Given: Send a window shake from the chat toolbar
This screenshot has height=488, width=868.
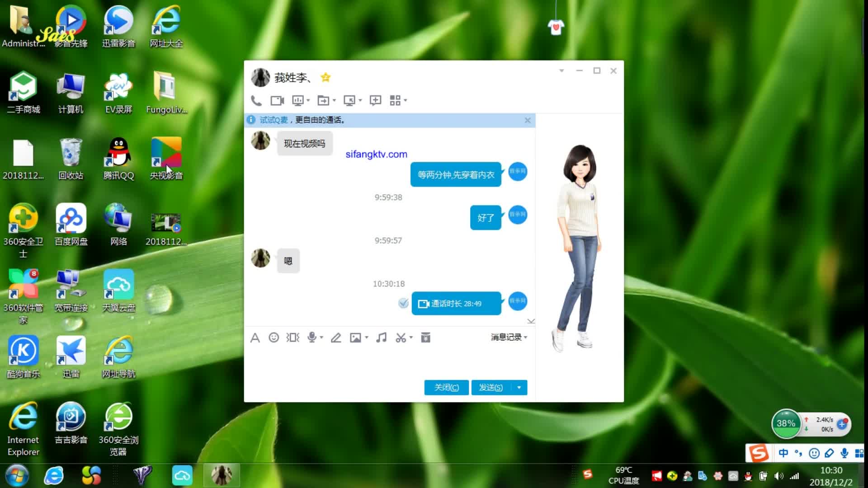Looking at the screenshot, I should [292, 338].
